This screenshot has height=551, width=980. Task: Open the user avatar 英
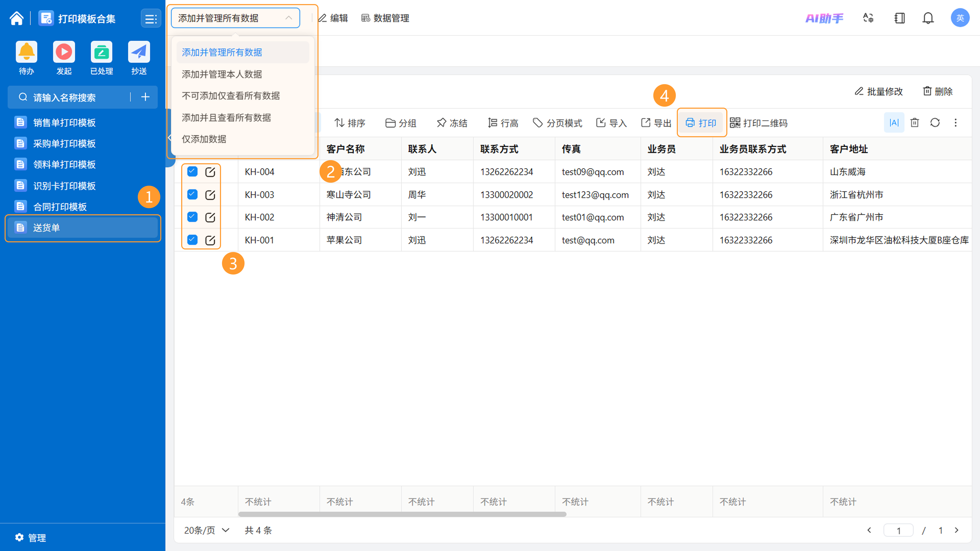[x=960, y=18]
